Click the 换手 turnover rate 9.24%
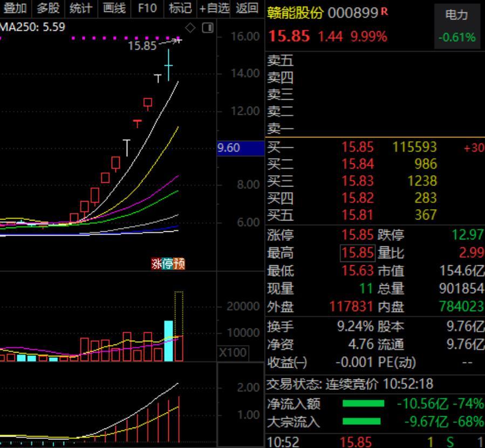This screenshot has width=485, height=448. [x=356, y=327]
